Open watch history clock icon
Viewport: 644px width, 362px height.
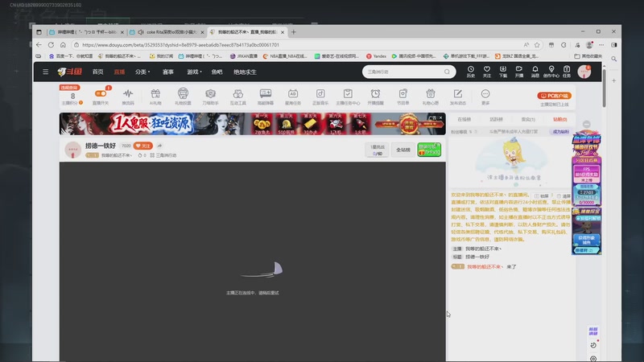(x=471, y=72)
